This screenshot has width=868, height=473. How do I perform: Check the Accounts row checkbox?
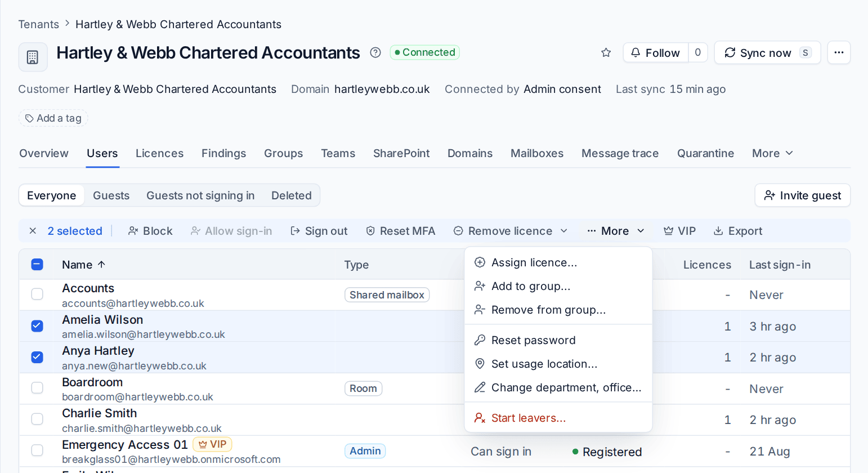[37, 294]
